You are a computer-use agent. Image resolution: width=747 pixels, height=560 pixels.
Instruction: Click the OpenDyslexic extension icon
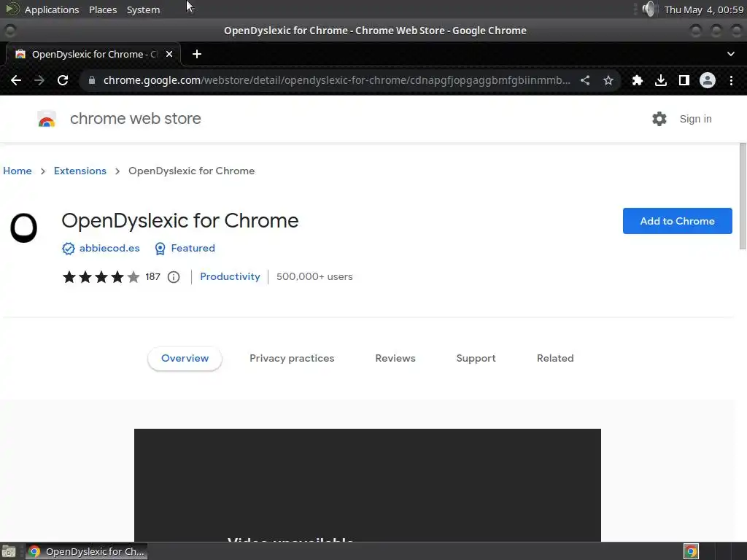pyautogui.click(x=24, y=228)
